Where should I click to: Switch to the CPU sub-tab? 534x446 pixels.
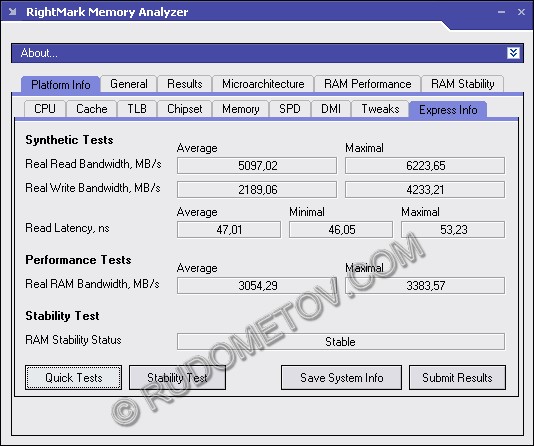(x=45, y=109)
